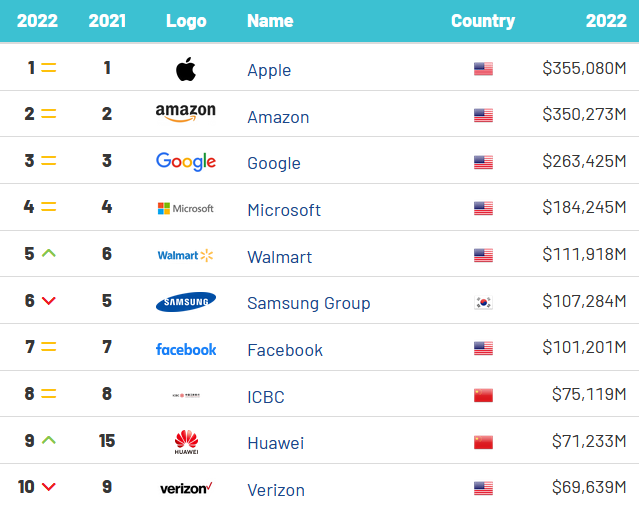
Task: Click the Microsoft logo
Action: pos(186,209)
